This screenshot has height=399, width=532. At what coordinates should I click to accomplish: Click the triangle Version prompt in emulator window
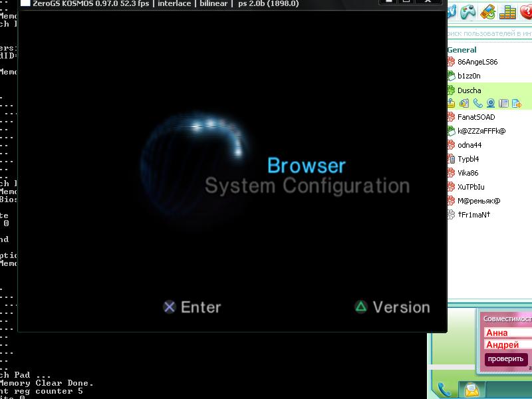click(392, 307)
